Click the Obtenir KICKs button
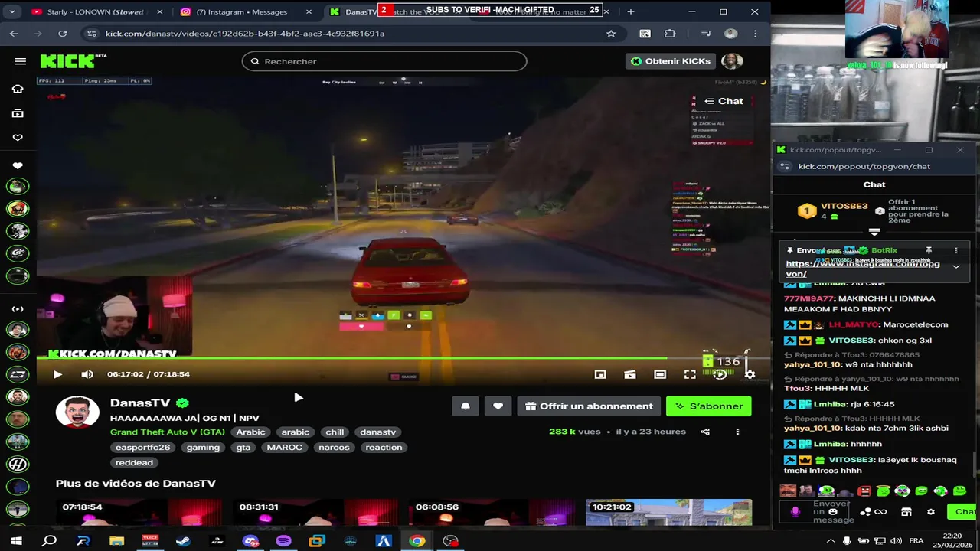The height and width of the screenshot is (551, 980). click(x=671, y=61)
